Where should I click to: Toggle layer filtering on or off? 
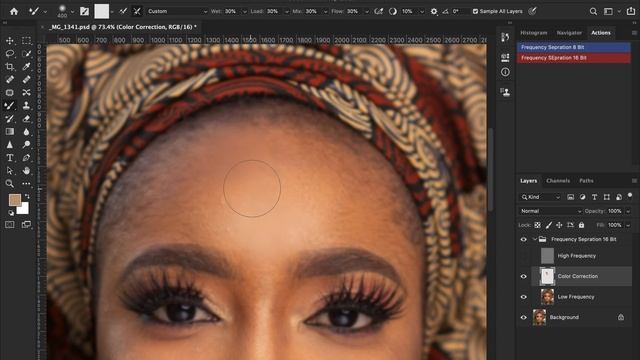click(630, 195)
